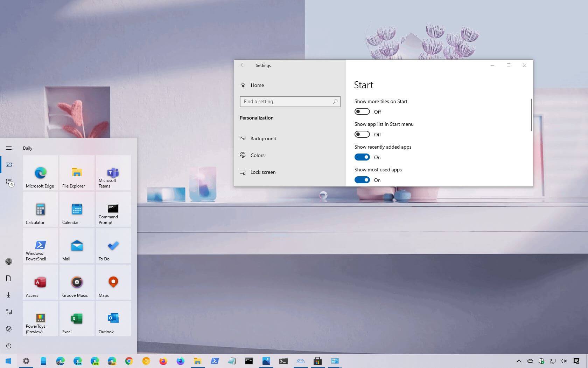Image resolution: width=588 pixels, height=368 pixels.
Task: Open Settings gear in the Start rail
Action: 9,329
